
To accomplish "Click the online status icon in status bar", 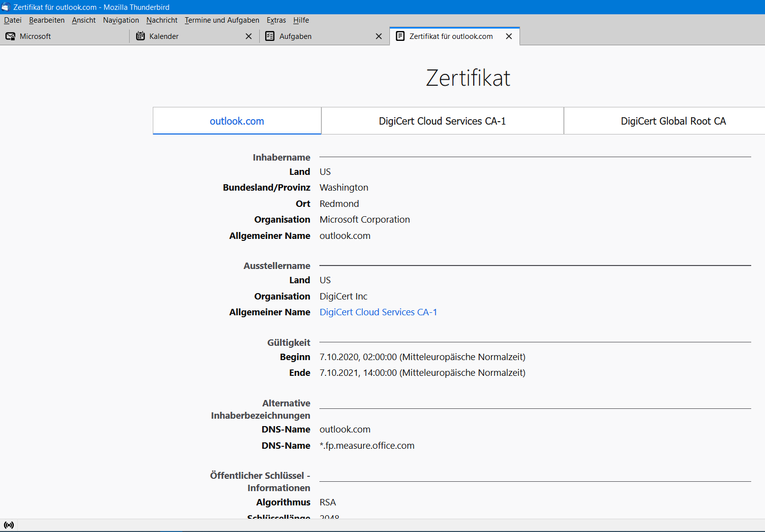I will 9,525.
